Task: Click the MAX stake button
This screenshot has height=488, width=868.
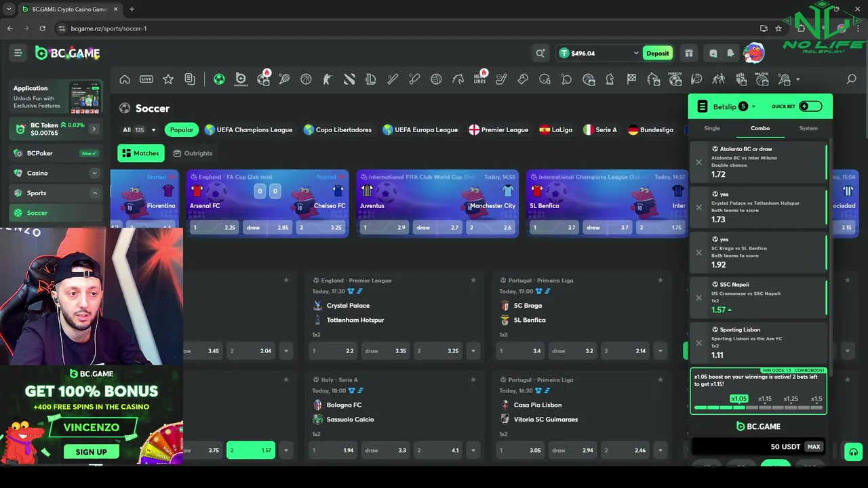Action: 814,447
